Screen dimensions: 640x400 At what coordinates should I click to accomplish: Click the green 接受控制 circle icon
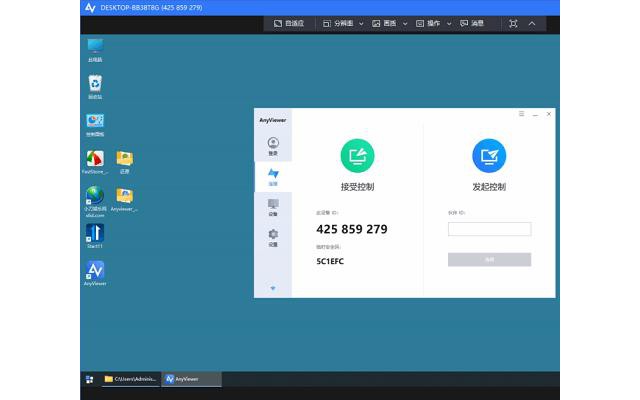[357, 156]
